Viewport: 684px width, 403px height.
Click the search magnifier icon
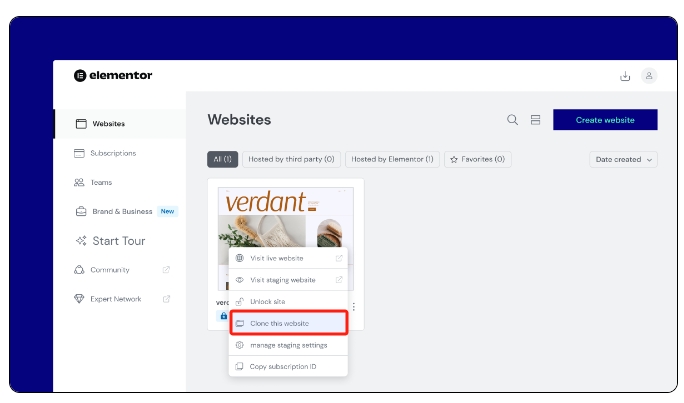(x=512, y=120)
